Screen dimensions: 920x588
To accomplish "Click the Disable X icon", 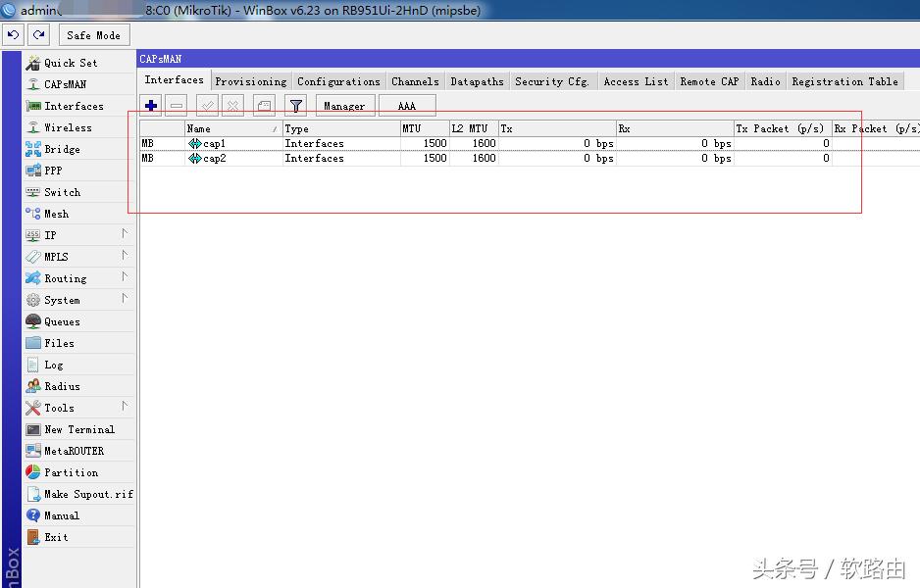I will pyautogui.click(x=232, y=105).
